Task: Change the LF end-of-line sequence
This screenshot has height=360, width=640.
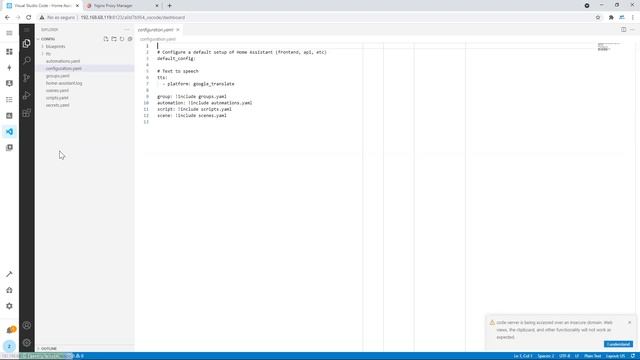Action: coord(577,356)
